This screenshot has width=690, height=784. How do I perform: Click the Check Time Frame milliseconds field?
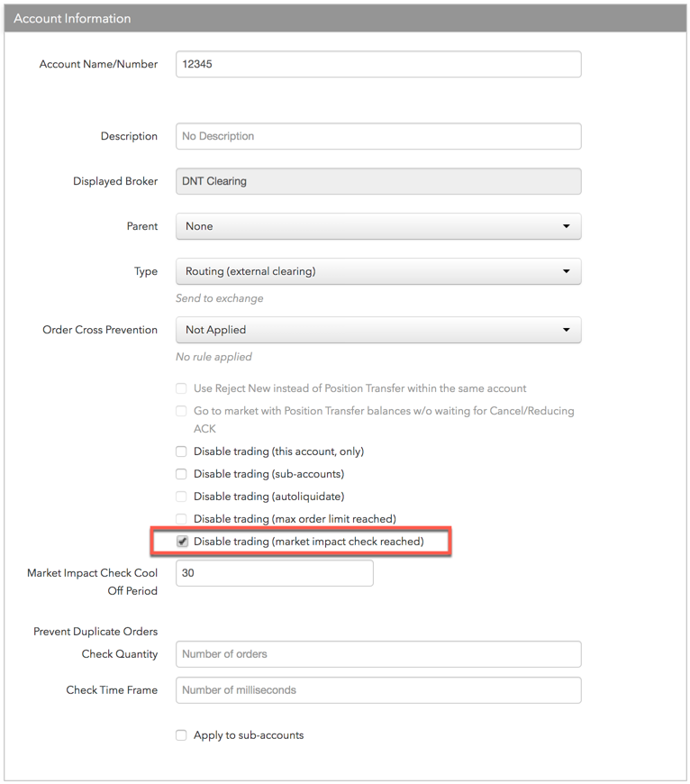click(x=378, y=690)
